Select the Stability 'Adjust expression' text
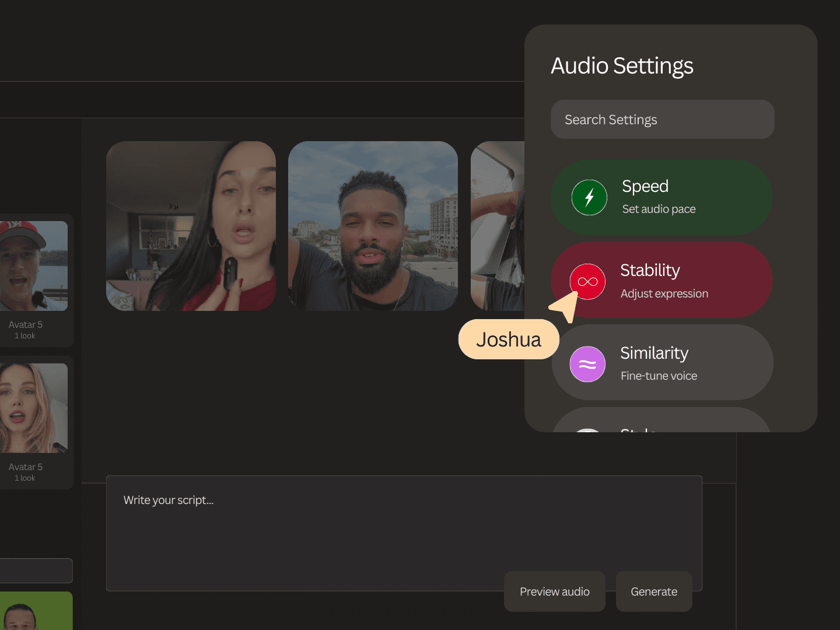840x630 pixels. (x=664, y=294)
